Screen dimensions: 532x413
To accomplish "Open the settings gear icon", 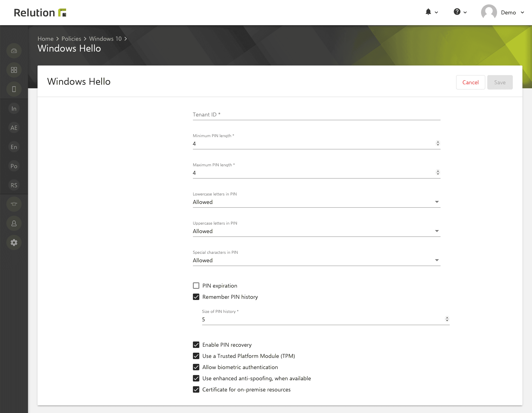I will [14, 242].
